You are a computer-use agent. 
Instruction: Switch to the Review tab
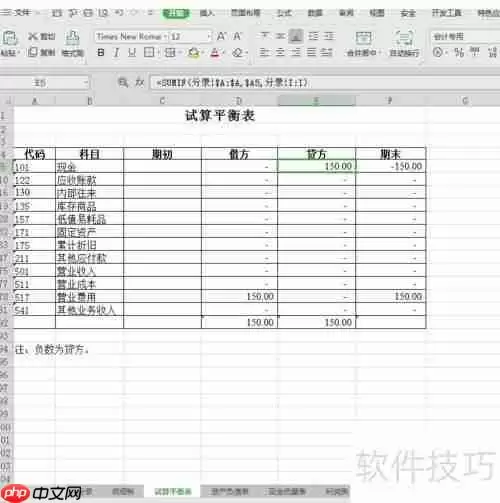coord(346,13)
